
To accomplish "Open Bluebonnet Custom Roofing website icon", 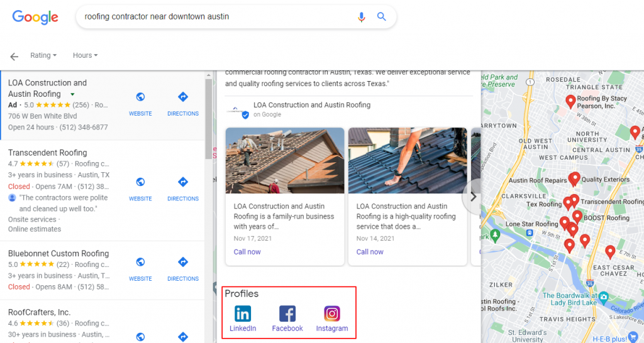I will pos(140,262).
